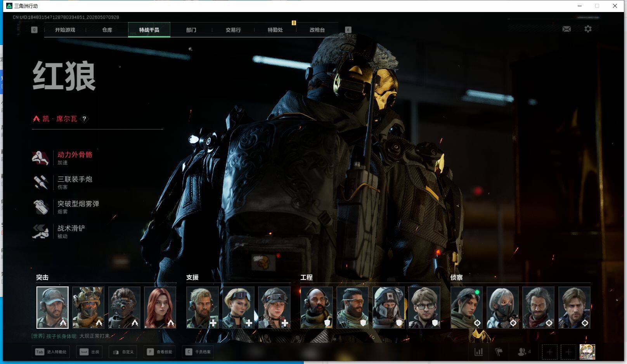Image resolution: width=627 pixels, height=364 pixels.
Task: Open the flag icon in bottom bar
Action: click(x=499, y=352)
